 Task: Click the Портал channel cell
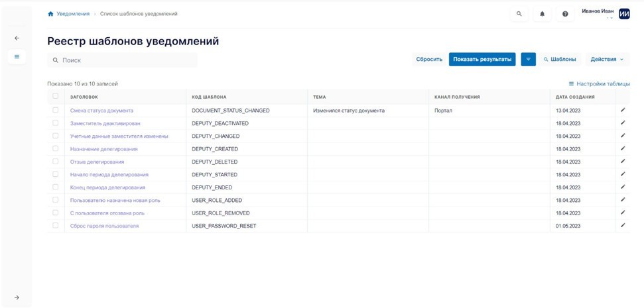pyautogui.click(x=443, y=111)
